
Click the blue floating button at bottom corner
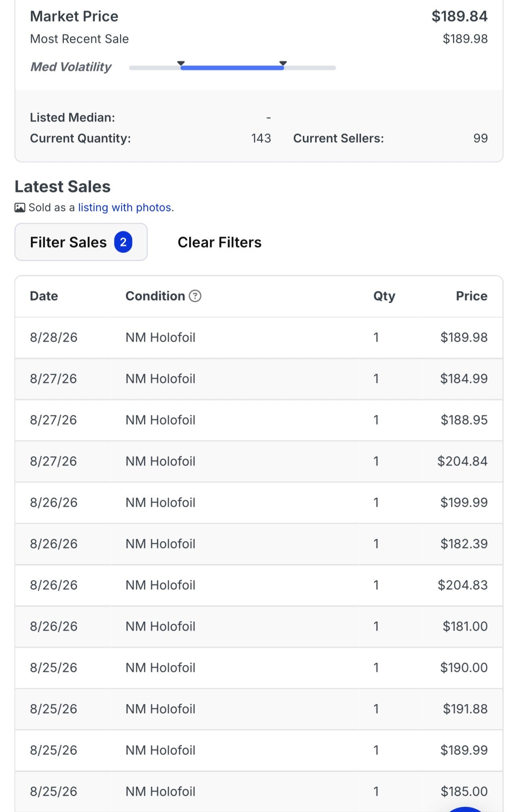click(x=465, y=809)
